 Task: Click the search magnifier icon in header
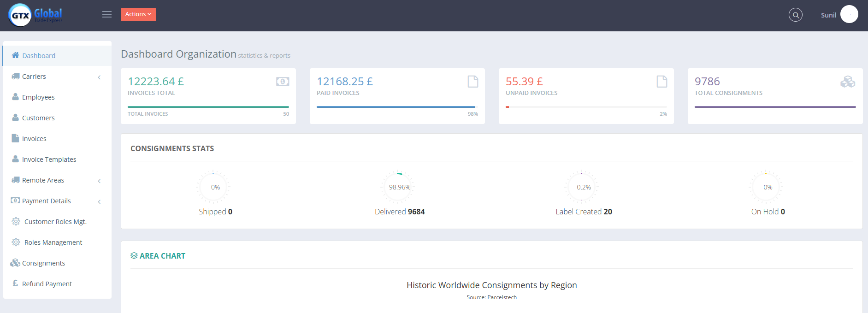coord(795,15)
